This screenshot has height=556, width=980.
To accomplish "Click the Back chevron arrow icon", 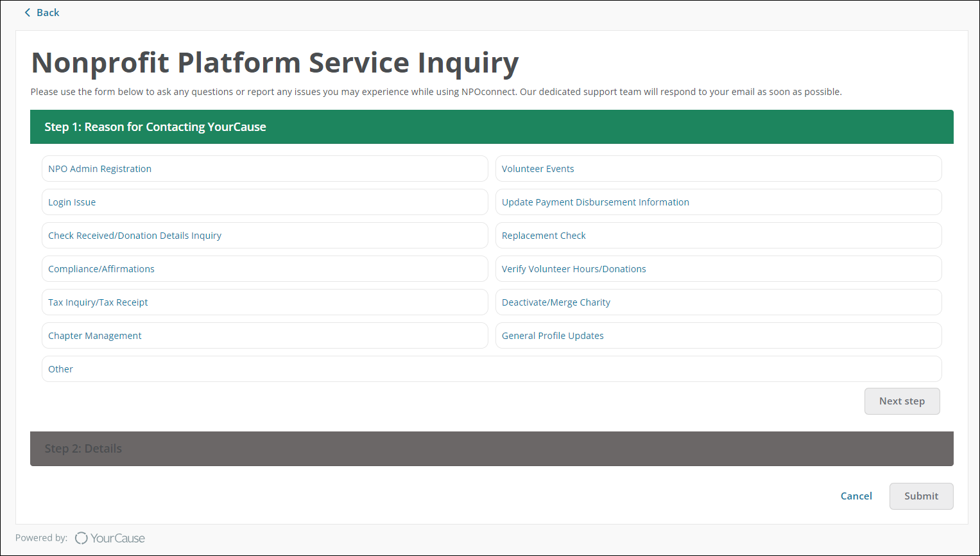I will point(28,13).
